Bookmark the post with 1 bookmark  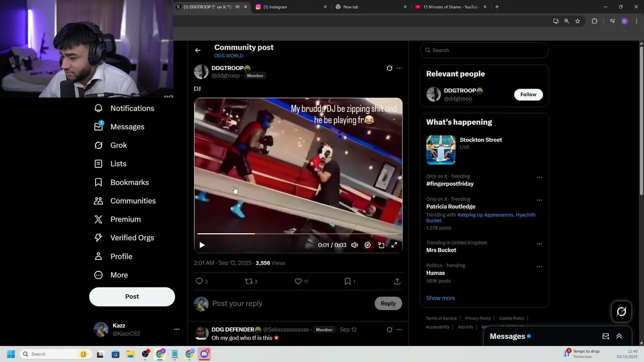point(349,282)
